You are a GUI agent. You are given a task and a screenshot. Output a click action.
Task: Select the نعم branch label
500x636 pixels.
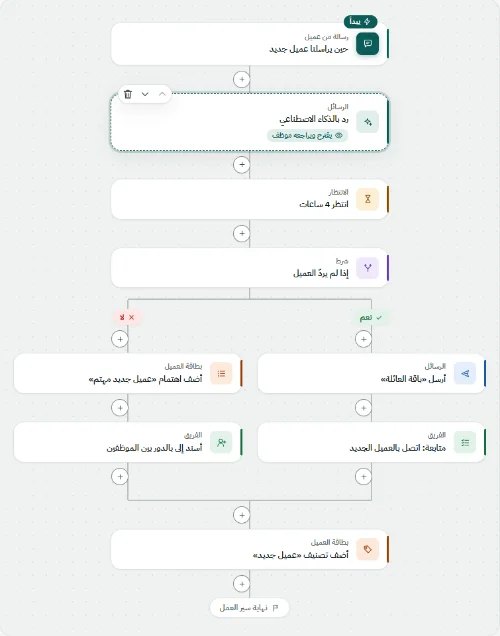point(371,318)
